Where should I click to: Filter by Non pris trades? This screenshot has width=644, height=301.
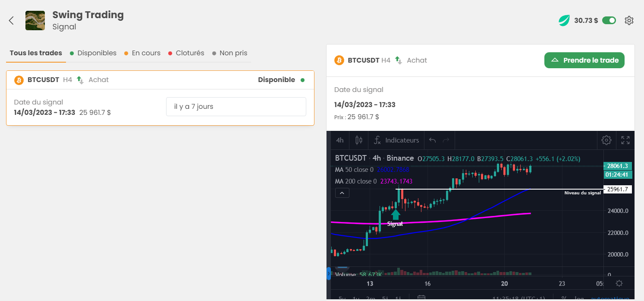pos(230,53)
